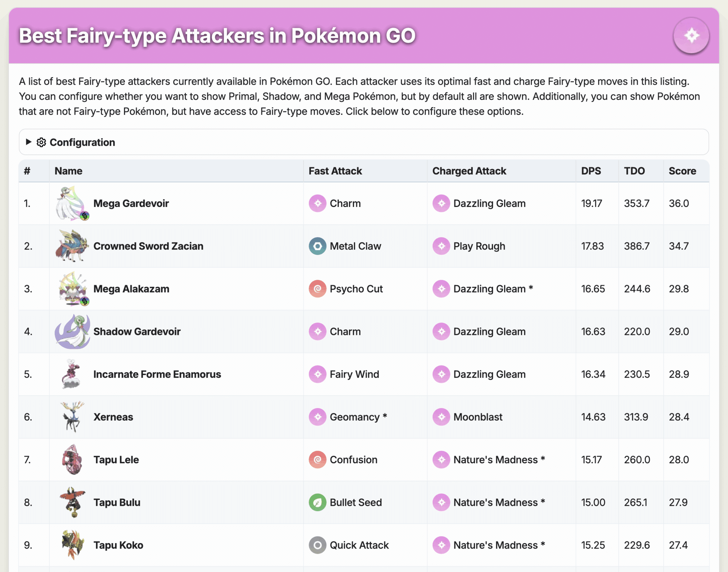Click the TDO column header
The image size is (728, 572).
[635, 171]
